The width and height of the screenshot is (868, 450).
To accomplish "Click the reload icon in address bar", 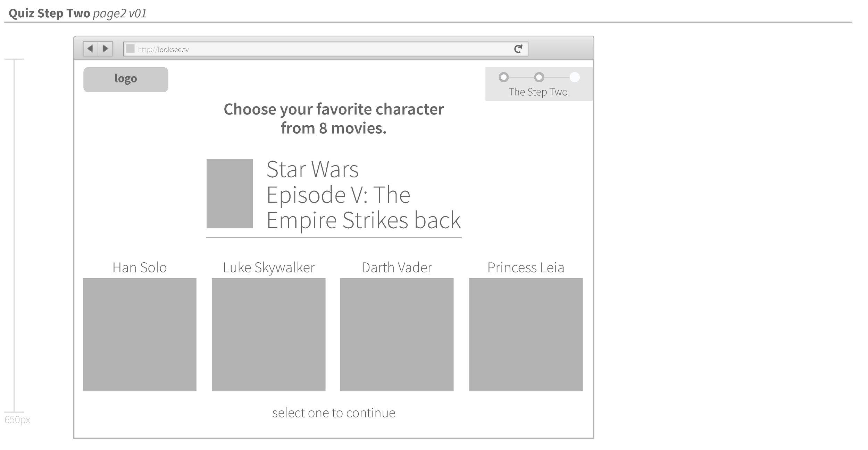I will tap(518, 49).
